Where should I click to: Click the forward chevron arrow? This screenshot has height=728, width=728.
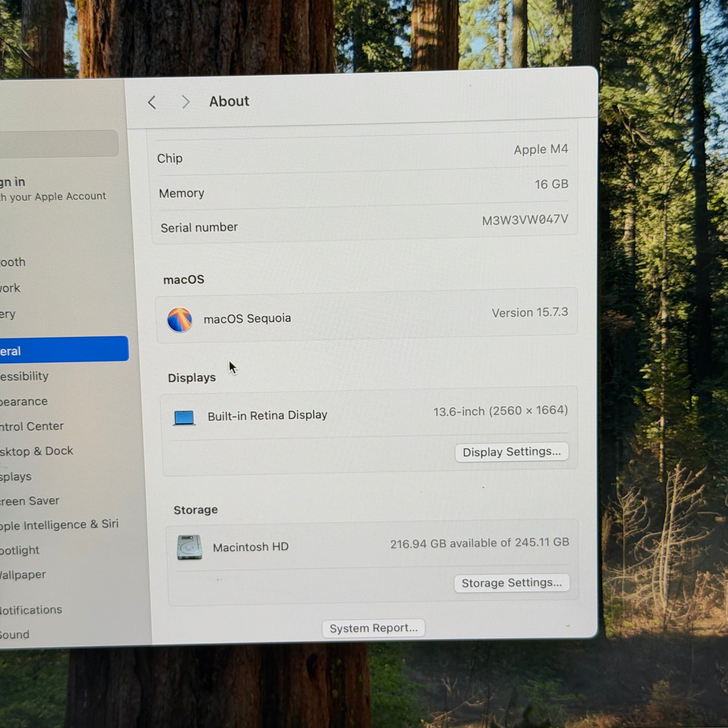[x=186, y=102]
